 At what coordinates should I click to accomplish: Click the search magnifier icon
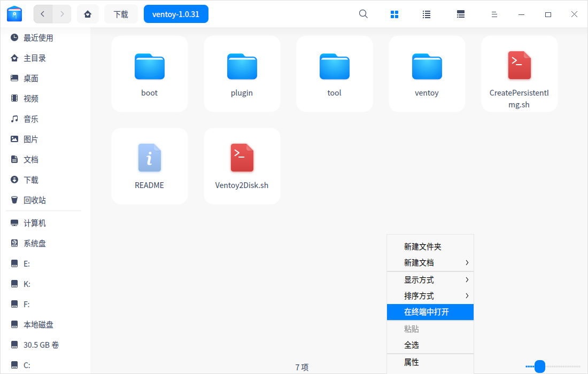click(363, 14)
